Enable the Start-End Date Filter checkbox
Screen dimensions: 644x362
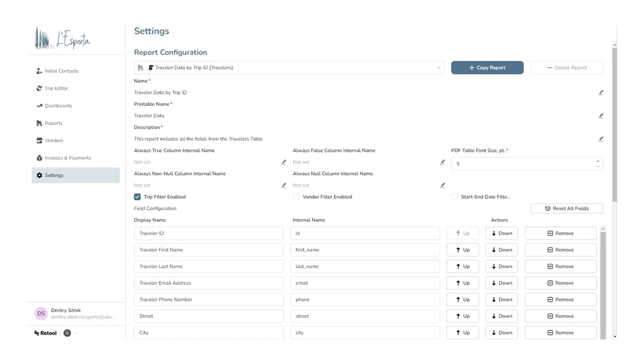(x=454, y=197)
